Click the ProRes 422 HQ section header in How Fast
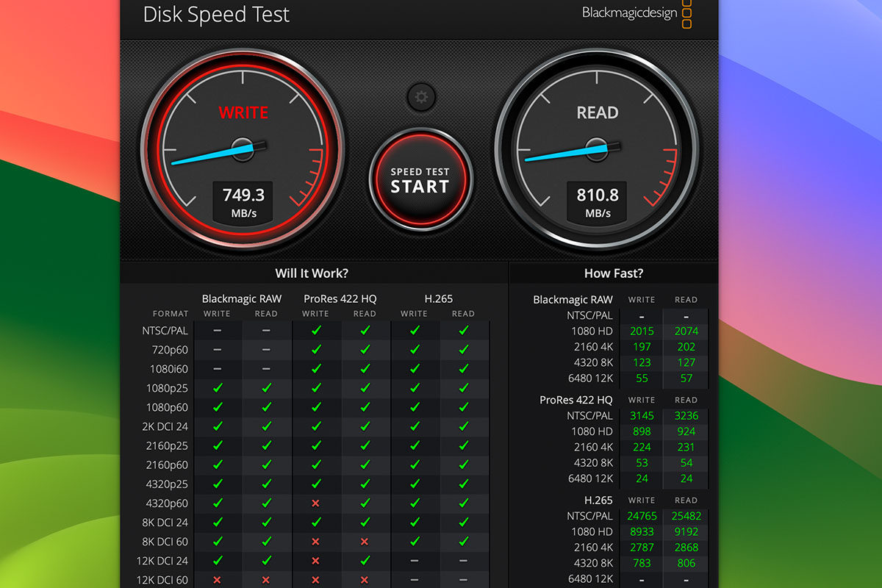Viewport: 882px width, 588px height. coord(576,400)
